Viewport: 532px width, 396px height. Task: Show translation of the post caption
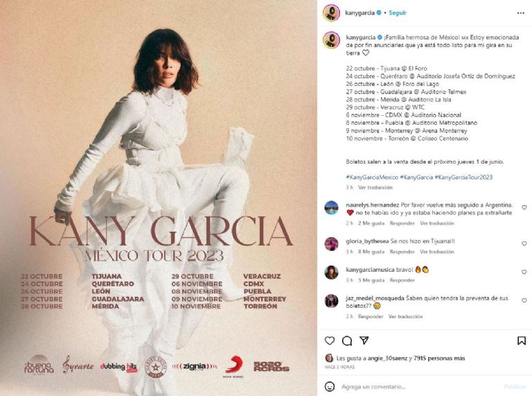tap(375, 187)
